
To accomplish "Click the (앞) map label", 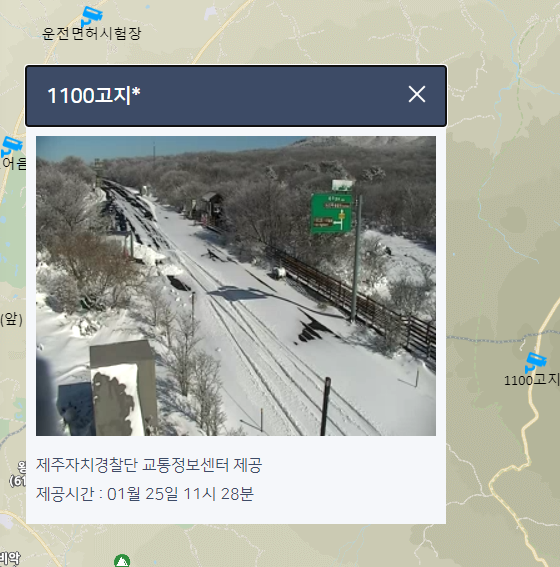I will (12, 319).
